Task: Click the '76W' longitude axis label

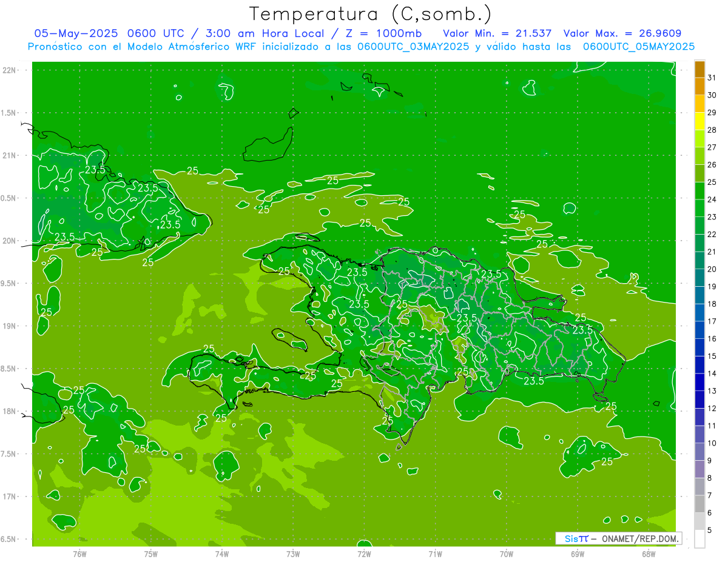Action: [x=79, y=554]
